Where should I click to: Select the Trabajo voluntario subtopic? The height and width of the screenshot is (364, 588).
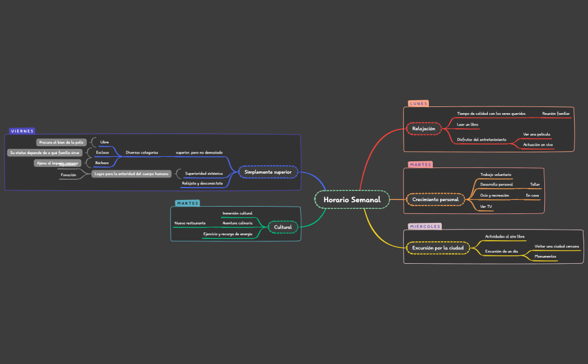(496, 175)
